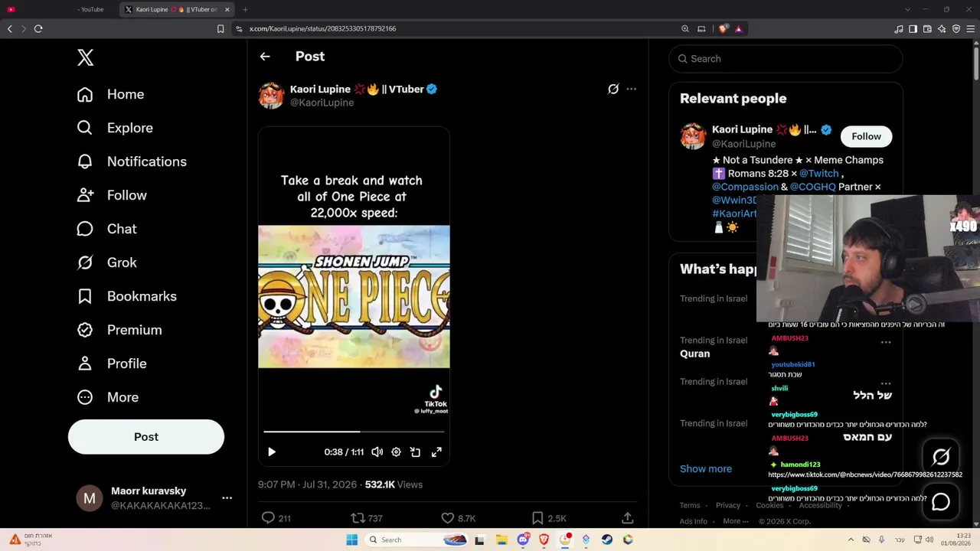Show more trending topics
The image size is (980, 551).
click(706, 468)
